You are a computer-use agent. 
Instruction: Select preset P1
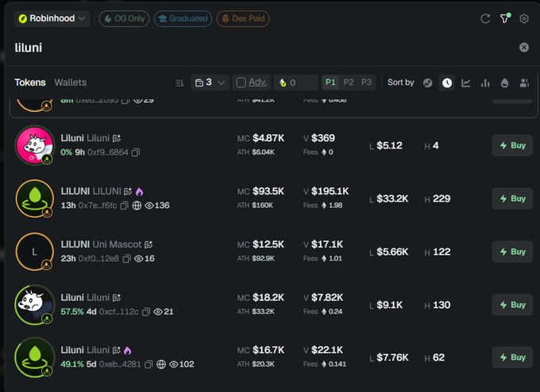tap(330, 83)
